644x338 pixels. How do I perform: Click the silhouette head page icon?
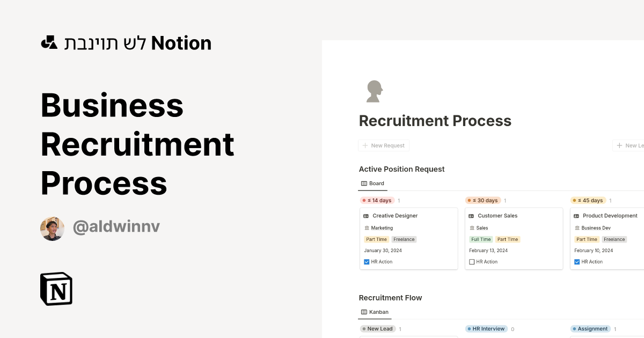coord(374,91)
